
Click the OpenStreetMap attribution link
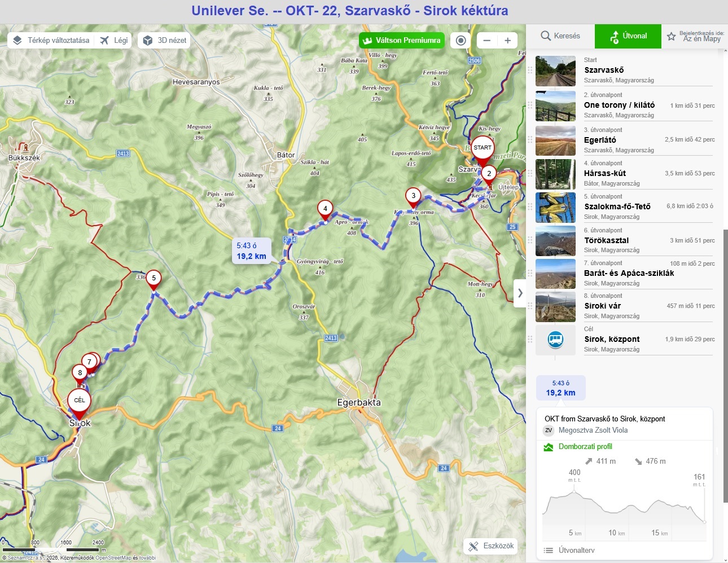click(x=113, y=558)
